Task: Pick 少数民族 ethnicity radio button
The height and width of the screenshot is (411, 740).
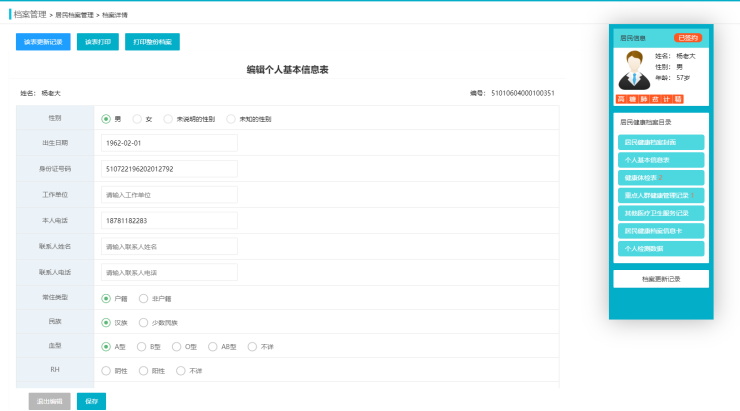Action: click(144, 322)
